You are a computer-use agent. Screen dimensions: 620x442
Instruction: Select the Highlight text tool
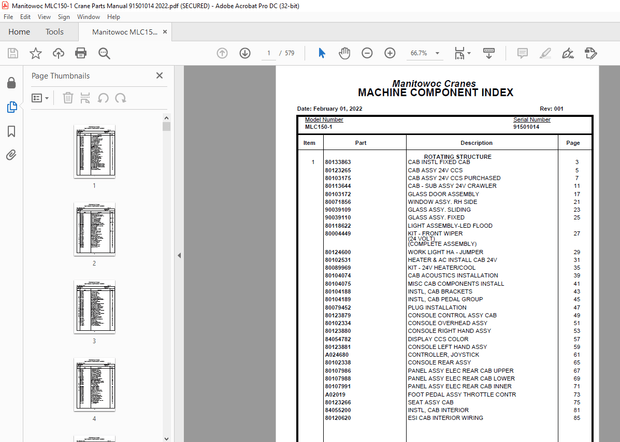point(545,53)
